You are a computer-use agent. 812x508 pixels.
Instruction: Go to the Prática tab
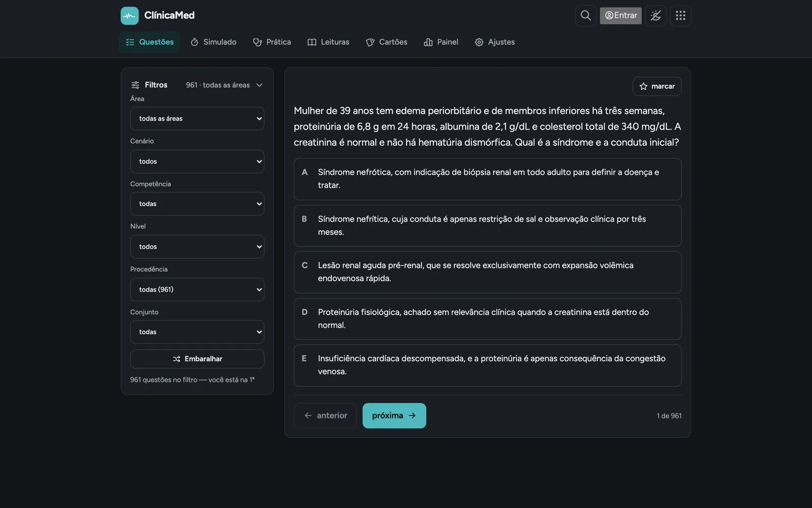click(x=272, y=42)
